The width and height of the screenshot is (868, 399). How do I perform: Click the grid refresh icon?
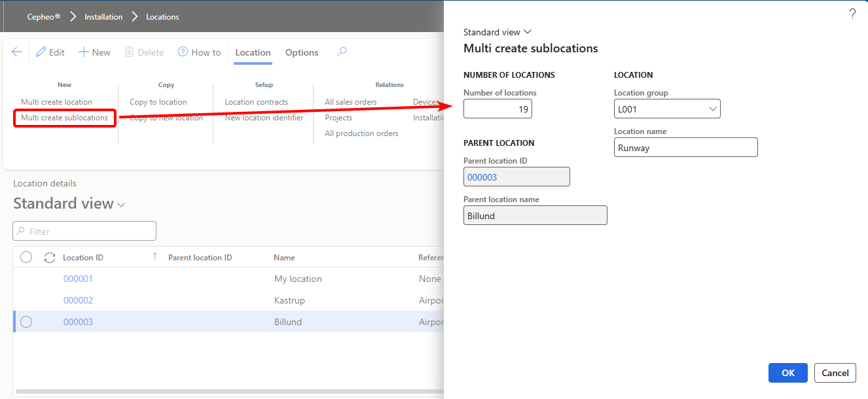pyautogui.click(x=49, y=258)
